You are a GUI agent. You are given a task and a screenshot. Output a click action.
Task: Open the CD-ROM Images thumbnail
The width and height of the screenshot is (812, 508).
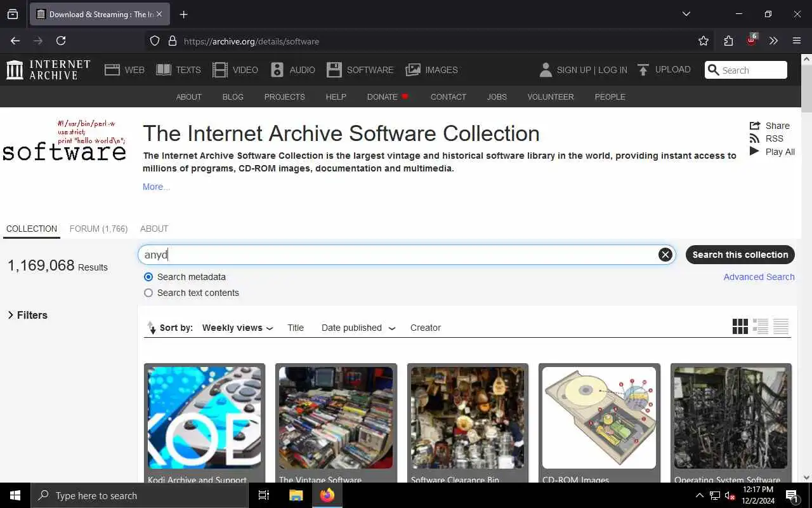599,417
